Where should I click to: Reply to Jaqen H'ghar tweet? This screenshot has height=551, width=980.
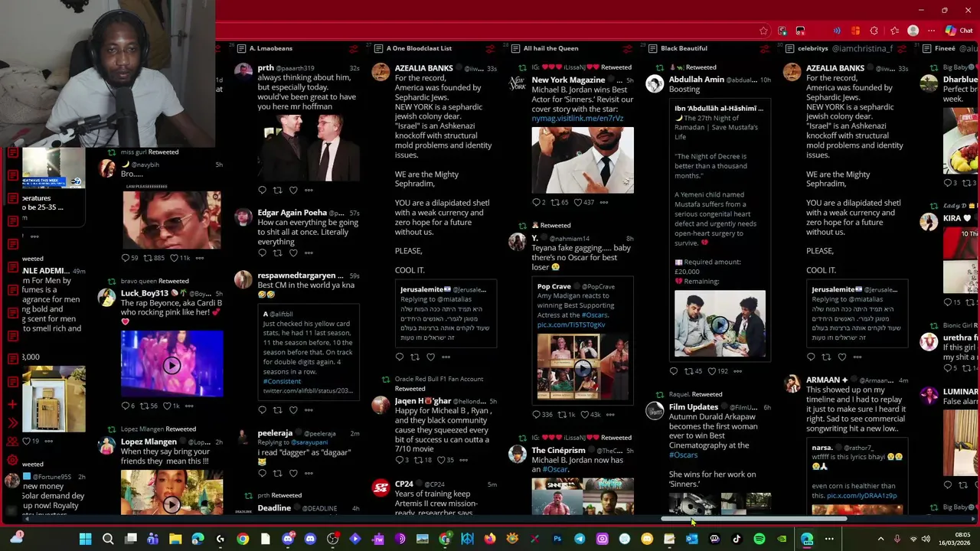[399, 460]
